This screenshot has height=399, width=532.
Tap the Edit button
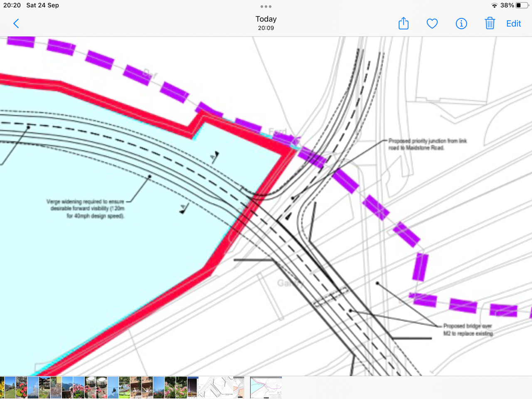click(x=513, y=24)
